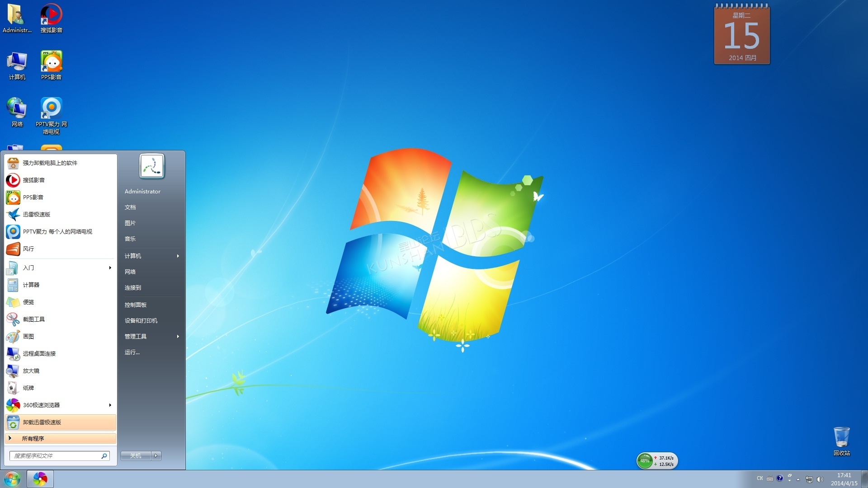The height and width of the screenshot is (488, 868).
Task: Click the network connection tray icon
Action: point(809,479)
